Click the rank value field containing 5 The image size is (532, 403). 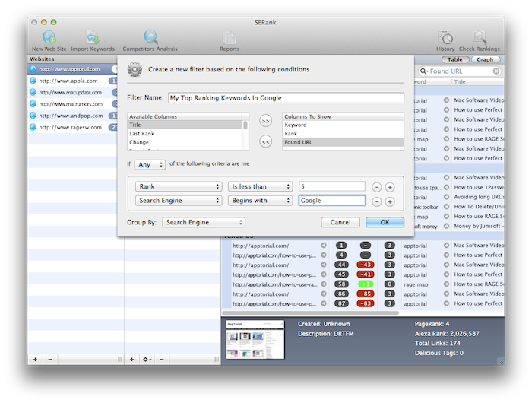pyautogui.click(x=332, y=186)
